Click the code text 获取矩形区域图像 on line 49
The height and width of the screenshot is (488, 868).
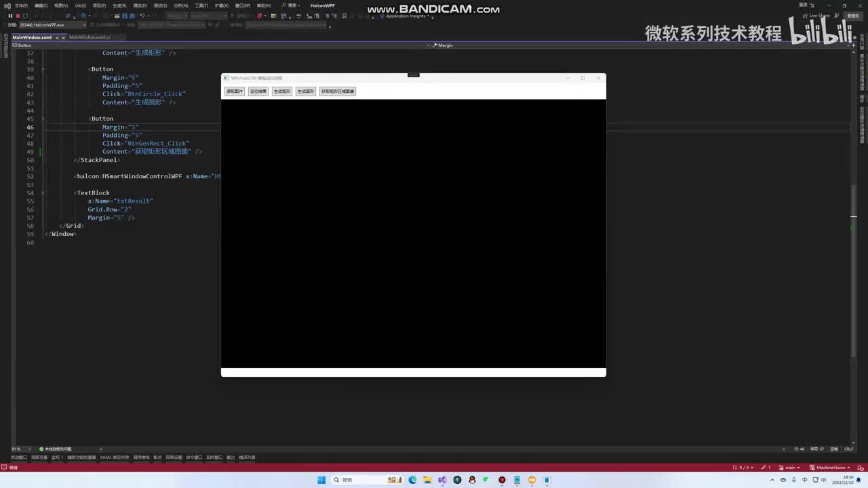tap(163, 152)
